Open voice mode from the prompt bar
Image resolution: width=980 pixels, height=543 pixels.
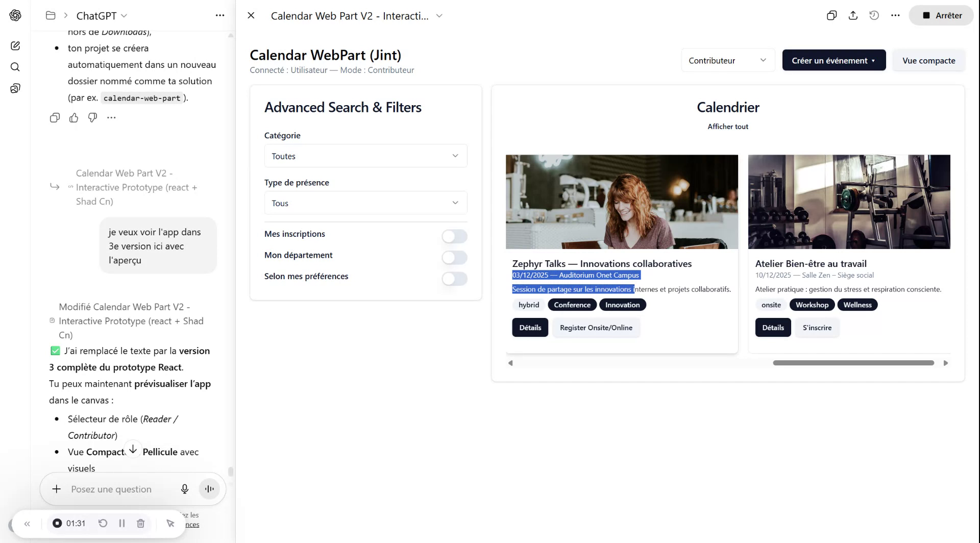pyautogui.click(x=209, y=488)
